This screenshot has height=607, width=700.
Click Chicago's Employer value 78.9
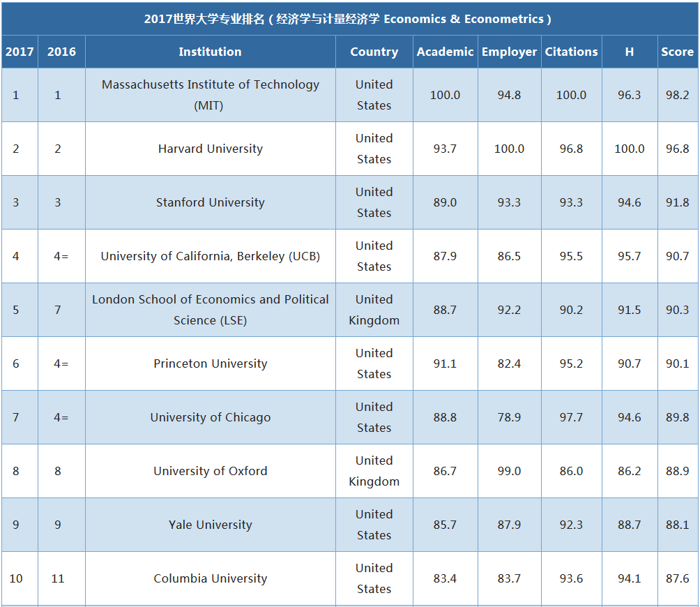(x=510, y=417)
